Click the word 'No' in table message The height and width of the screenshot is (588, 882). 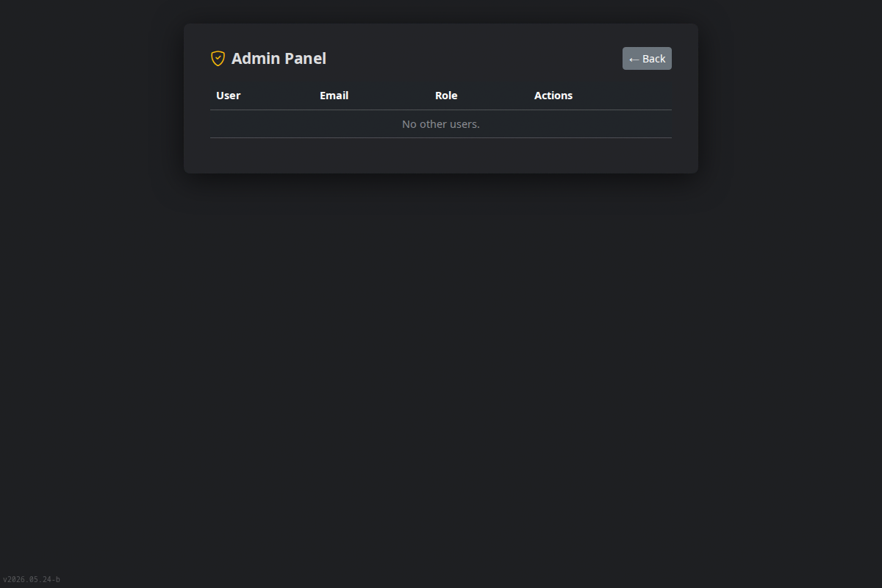pyautogui.click(x=409, y=124)
